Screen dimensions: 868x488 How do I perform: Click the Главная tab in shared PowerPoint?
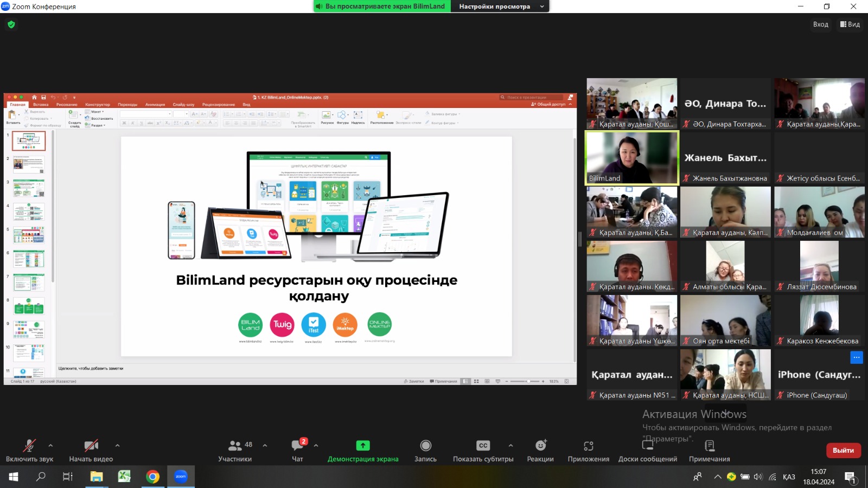17,105
